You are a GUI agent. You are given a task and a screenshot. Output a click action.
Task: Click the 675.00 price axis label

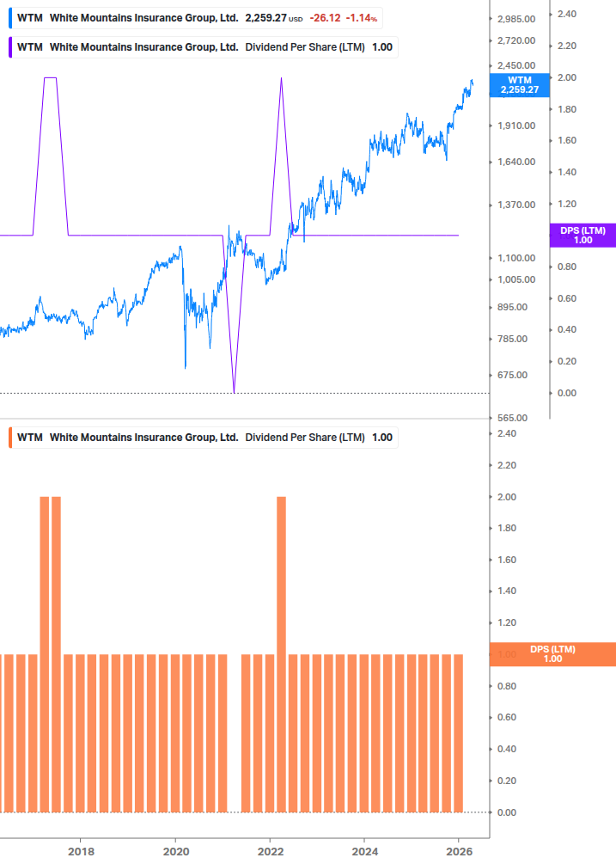point(513,375)
